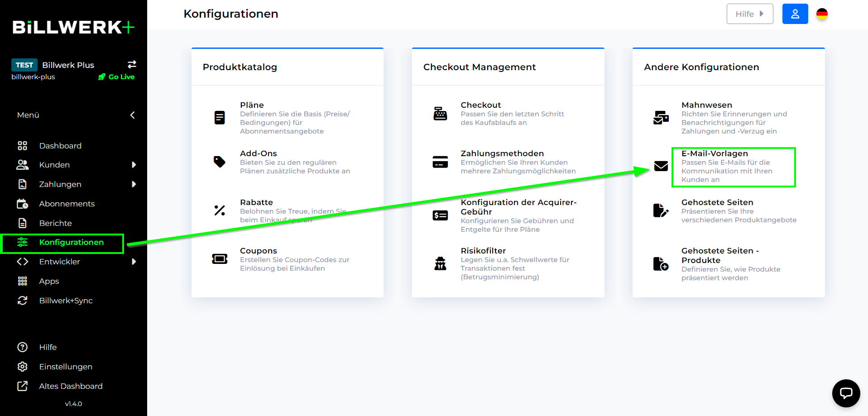This screenshot has height=416, width=868.
Task: Click the Checkout cash register icon
Action: (440, 113)
